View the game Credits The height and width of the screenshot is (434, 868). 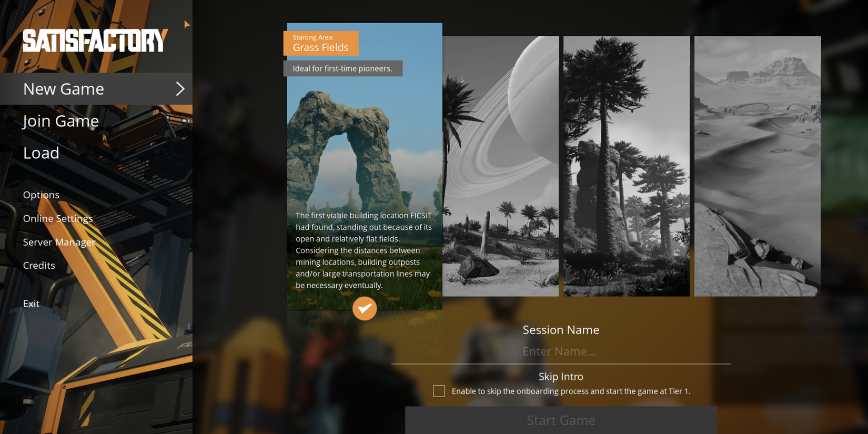(39, 265)
